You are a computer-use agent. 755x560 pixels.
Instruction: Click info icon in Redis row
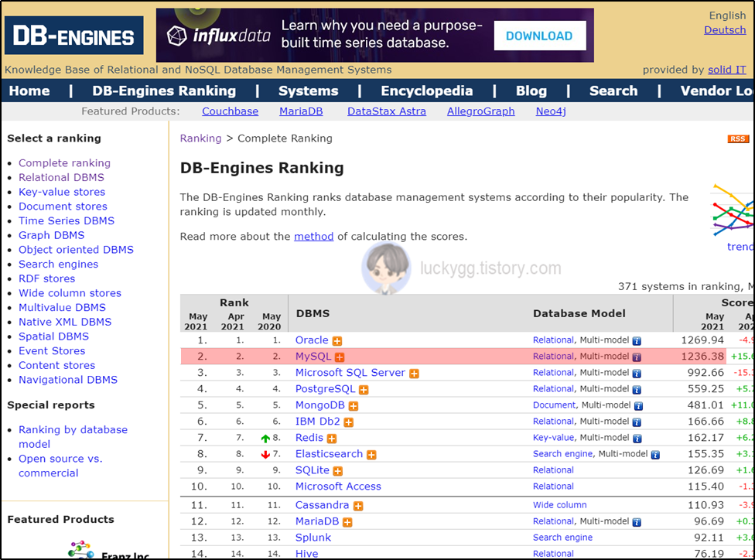click(x=637, y=439)
